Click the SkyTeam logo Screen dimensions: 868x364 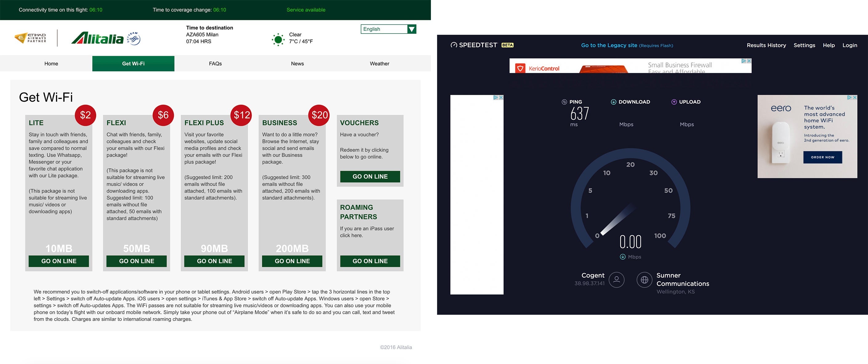[x=134, y=38]
